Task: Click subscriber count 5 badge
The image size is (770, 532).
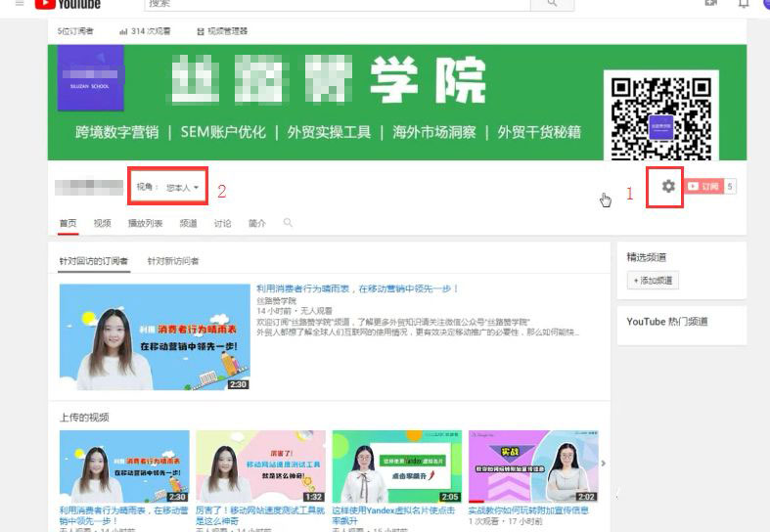Action: click(730, 187)
